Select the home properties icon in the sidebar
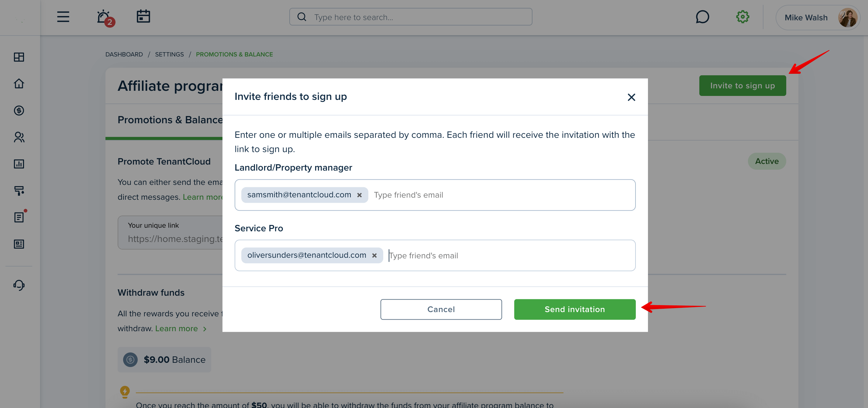Viewport: 868px width, 408px height. (19, 83)
